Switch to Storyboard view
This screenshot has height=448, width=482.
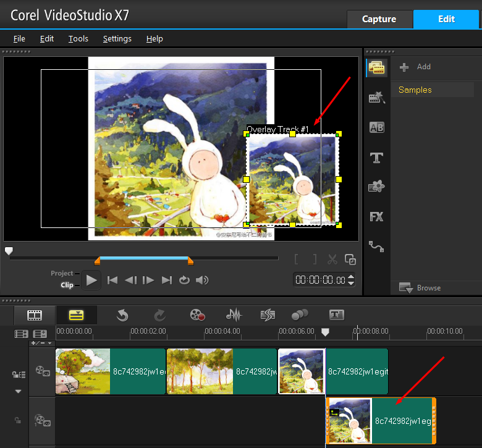coord(35,315)
